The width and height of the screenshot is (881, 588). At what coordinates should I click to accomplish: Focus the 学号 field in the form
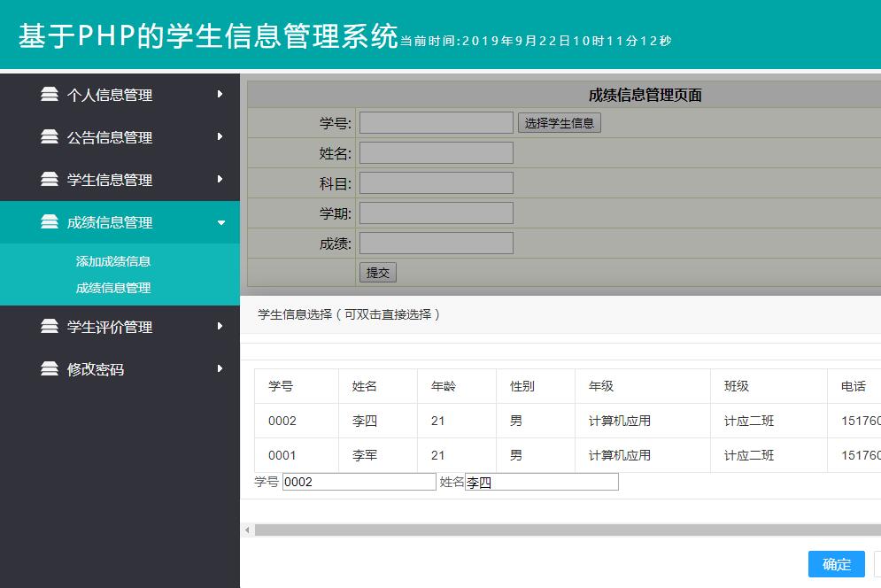(x=436, y=122)
